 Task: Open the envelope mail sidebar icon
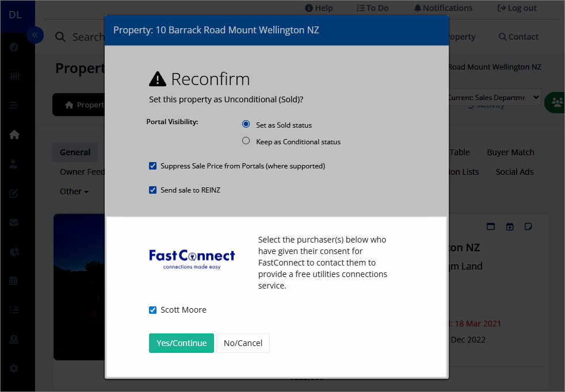tap(14, 222)
